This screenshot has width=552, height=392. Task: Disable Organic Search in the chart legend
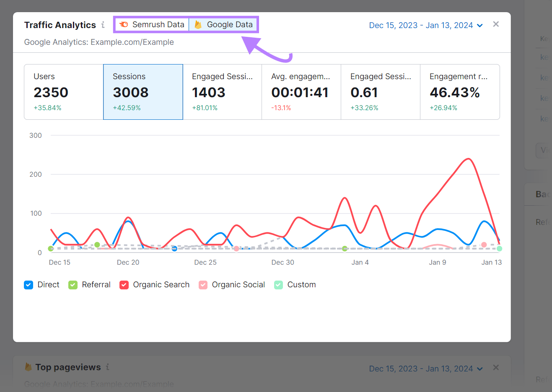tap(124, 285)
